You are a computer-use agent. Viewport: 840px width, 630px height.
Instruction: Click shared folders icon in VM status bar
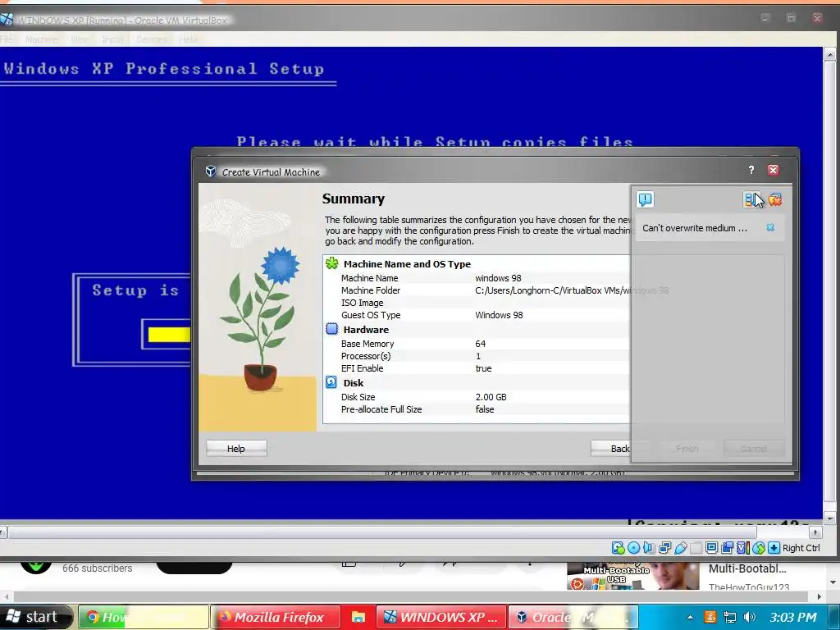click(696, 547)
